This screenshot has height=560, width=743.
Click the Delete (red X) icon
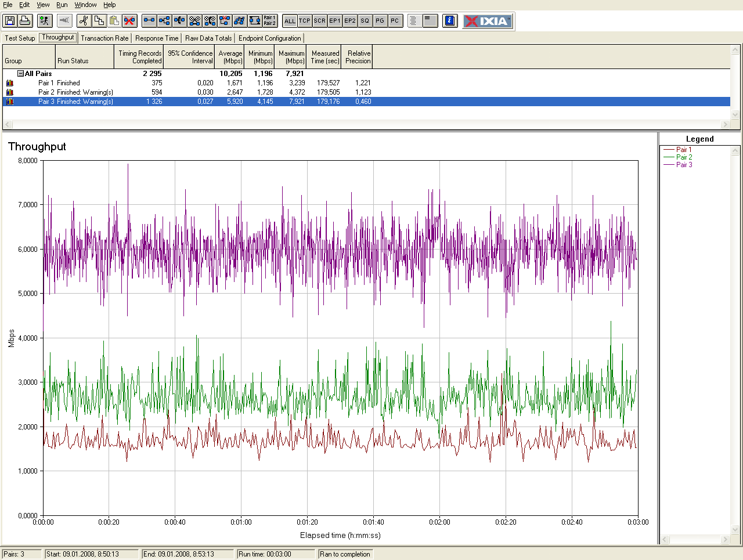click(x=129, y=21)
